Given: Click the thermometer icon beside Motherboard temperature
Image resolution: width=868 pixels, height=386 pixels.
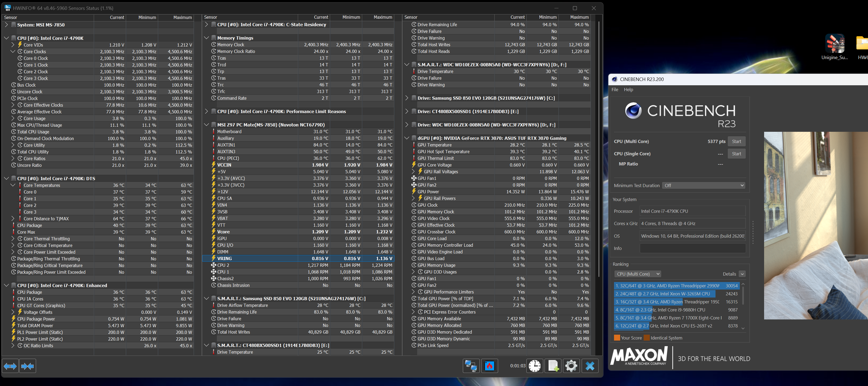Looking at the screenshot, I should (214, 132).
